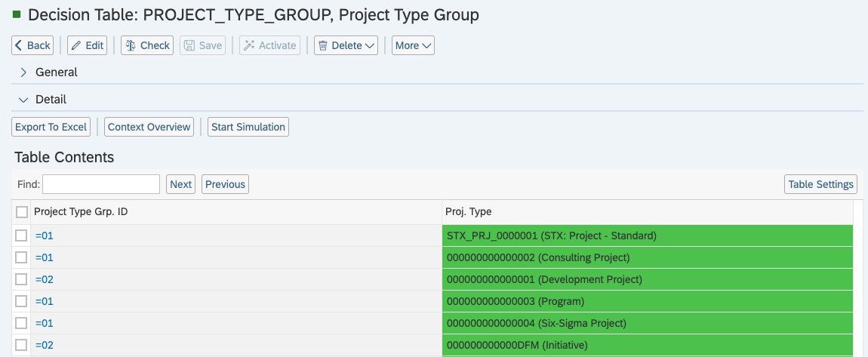This screenshot has width=868, height=357.
Task: Toggle the select-all checkbox in table header
Action: 21,212
